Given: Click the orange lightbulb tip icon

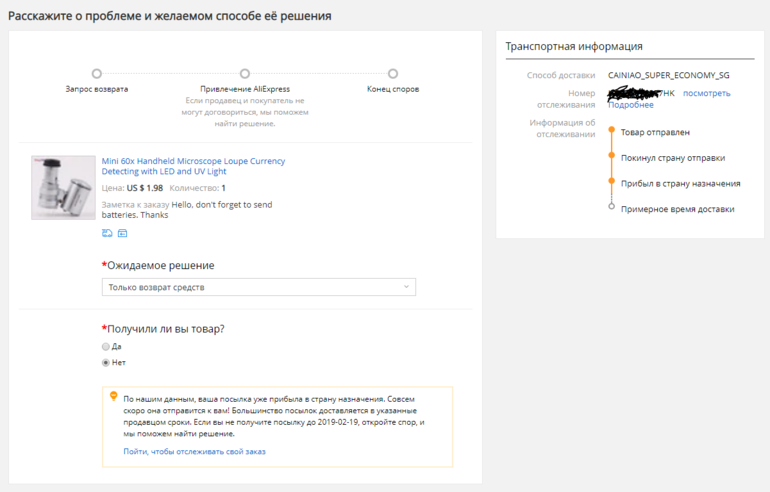Looking at the screenshot, I should coord(113,396).
